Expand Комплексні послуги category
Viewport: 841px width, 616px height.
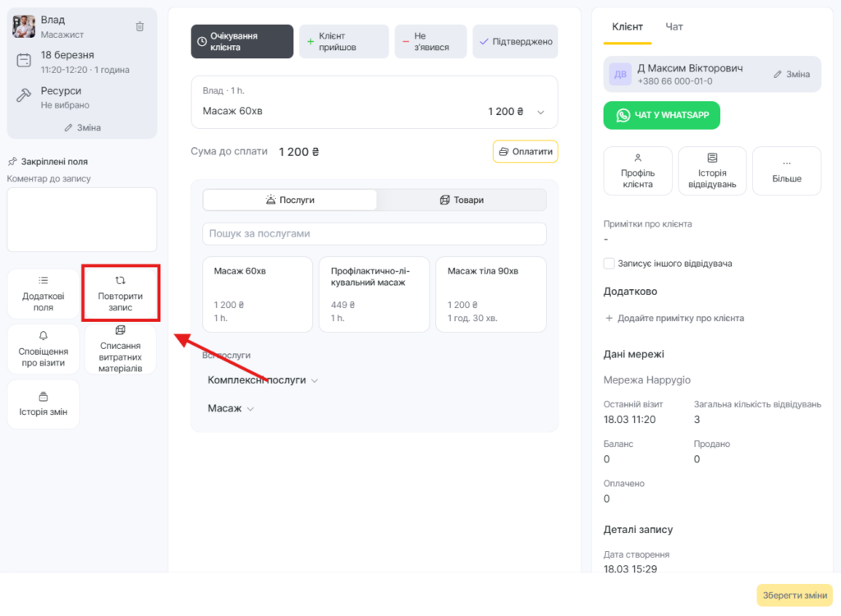pyautogui.click(x=263, y=380)
